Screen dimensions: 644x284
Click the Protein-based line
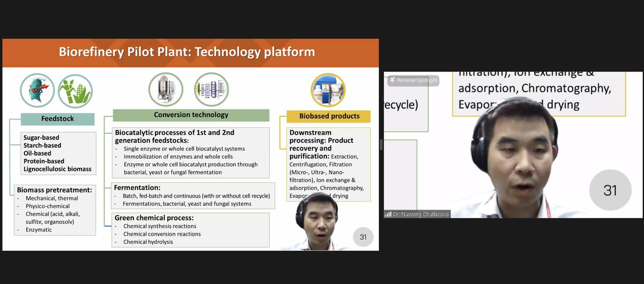[44, 161]
